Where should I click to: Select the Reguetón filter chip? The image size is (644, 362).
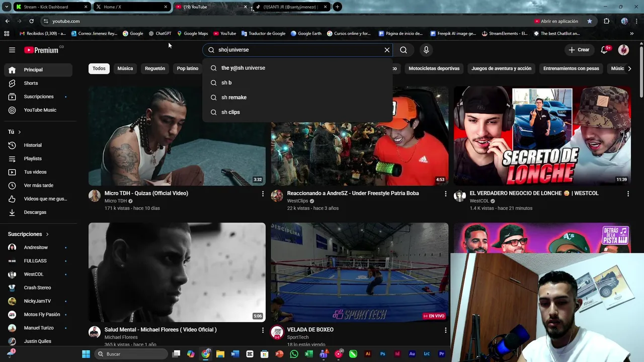tap(155, 68)
